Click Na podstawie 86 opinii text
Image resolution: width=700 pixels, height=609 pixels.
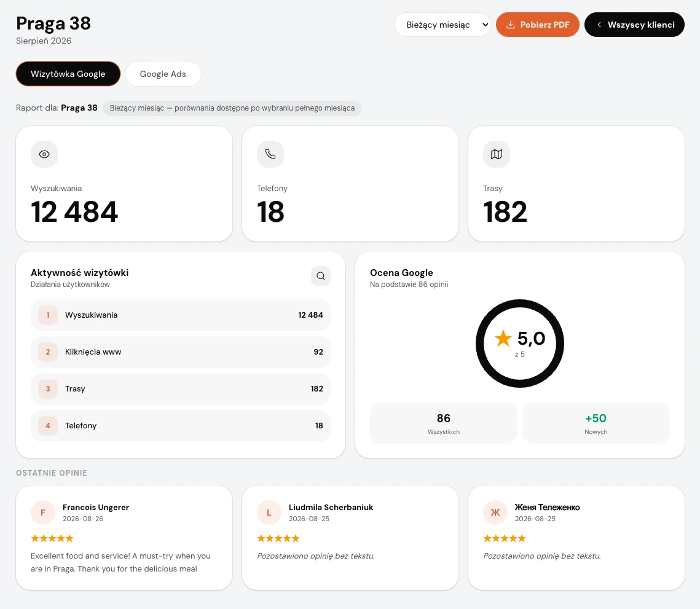[x=409, y=285]
